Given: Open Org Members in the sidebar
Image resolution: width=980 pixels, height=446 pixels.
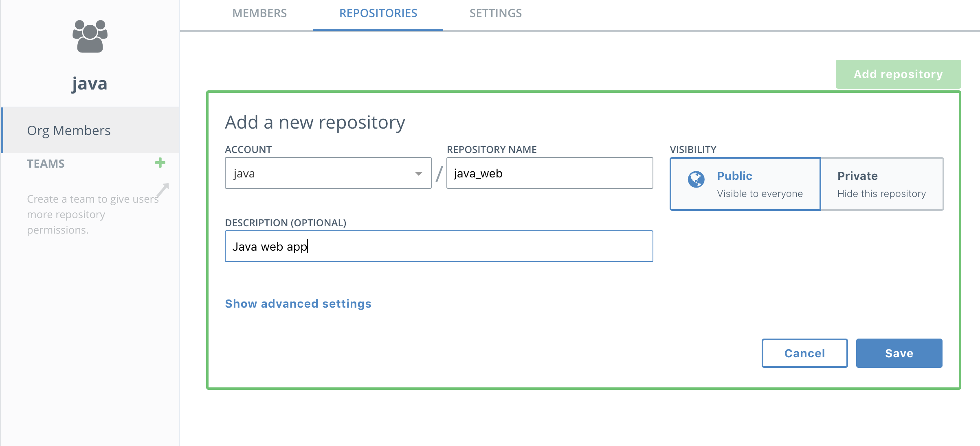Looking at the screenshot, I should pos(69,130).
